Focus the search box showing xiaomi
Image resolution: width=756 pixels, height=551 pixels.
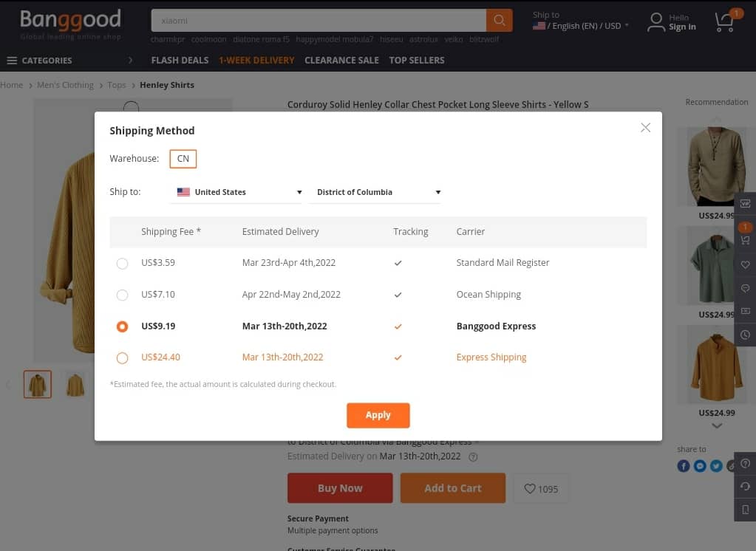[319, 20]
